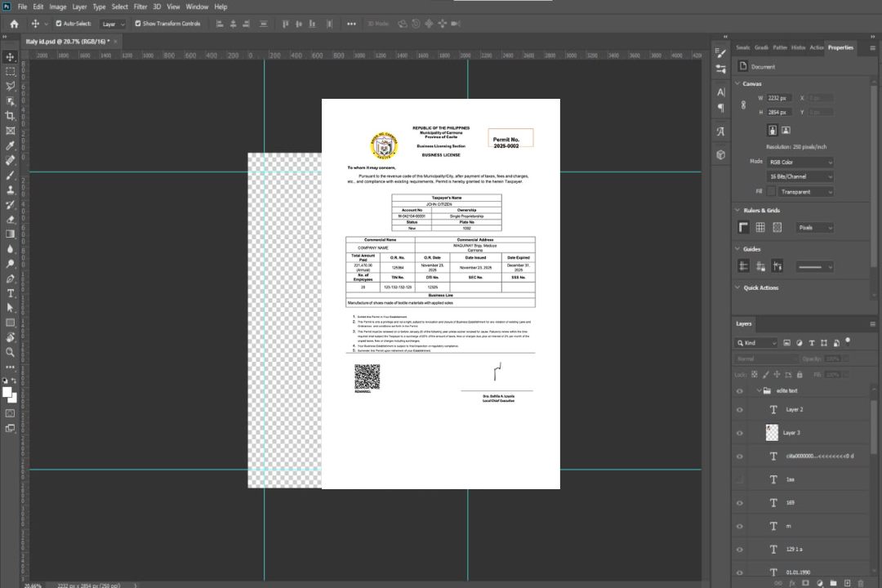This screenshot has width=882, height=588.
Task: Collapse the 'edite text' layer group
Action: [x=758, y=390]
